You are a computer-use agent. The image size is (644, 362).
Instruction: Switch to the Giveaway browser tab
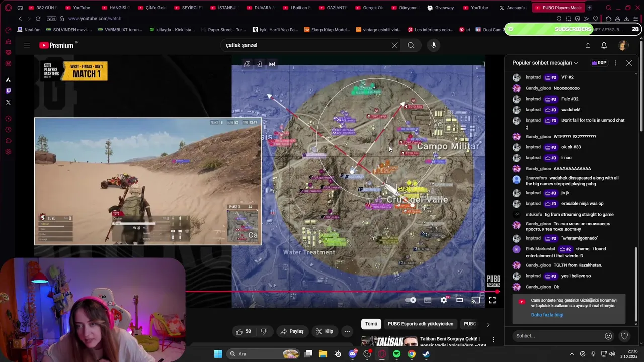pyautogui.click(x=441, y=8)
